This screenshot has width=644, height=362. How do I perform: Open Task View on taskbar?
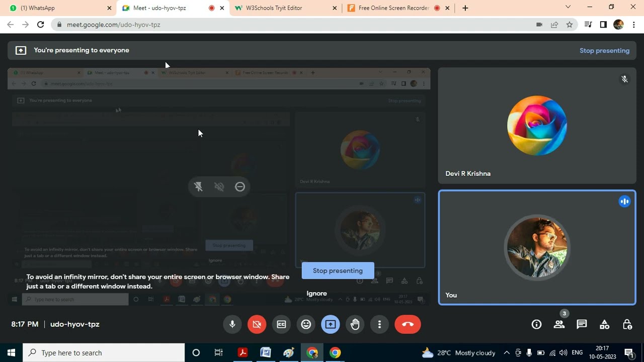[219, 353]
